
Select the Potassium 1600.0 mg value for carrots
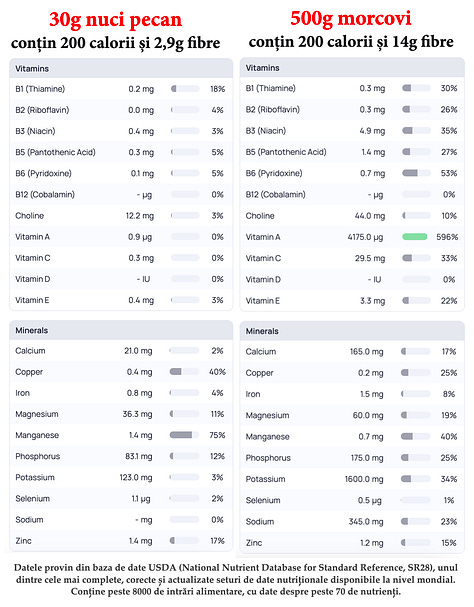[364, 479]
